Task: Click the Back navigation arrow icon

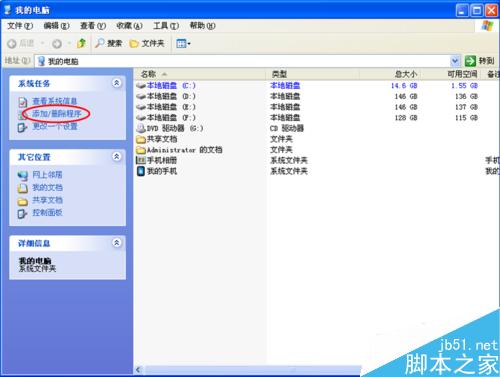Action: [x=12, y=43]
